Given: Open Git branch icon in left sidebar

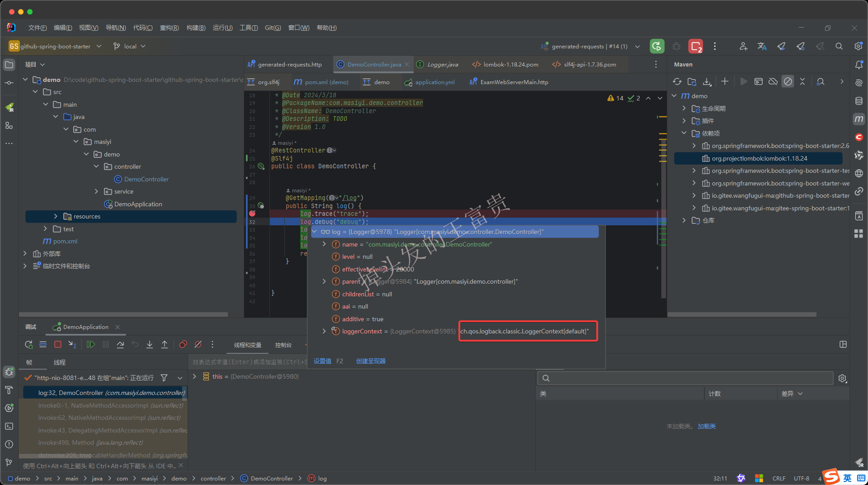Looking at the screenshot, I should (x=9, y=462).
